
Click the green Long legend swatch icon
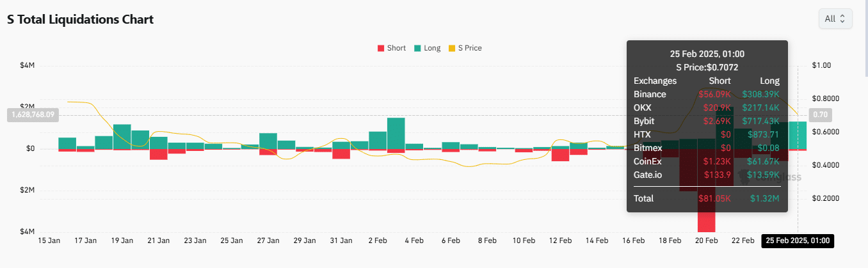click(x=418, y=48)
